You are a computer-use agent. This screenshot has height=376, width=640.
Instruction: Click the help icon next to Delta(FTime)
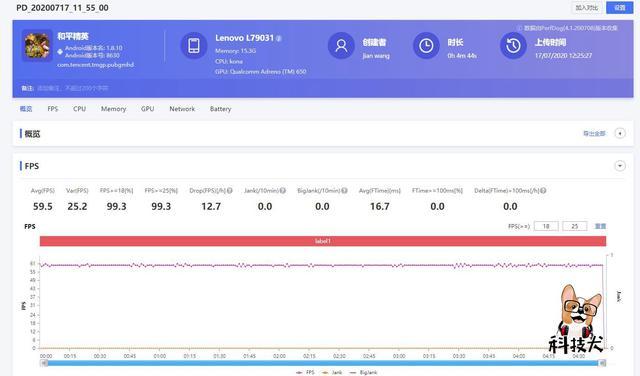543,191
